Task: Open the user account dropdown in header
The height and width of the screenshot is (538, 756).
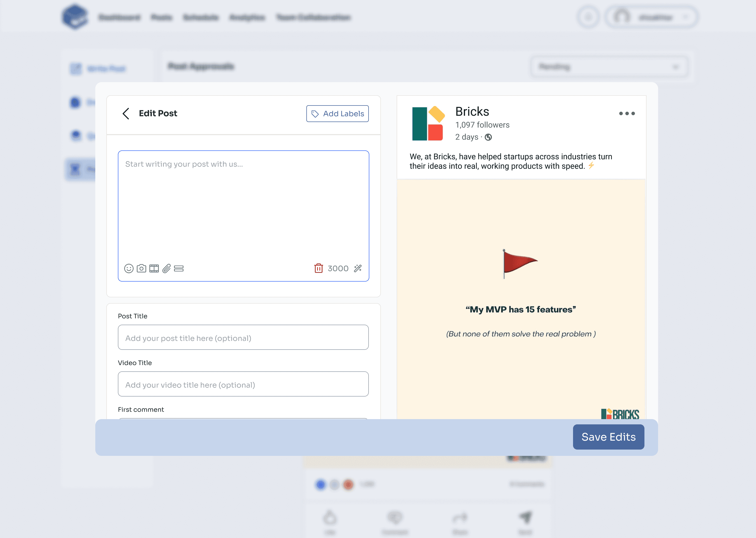Action: pos(652,17)
